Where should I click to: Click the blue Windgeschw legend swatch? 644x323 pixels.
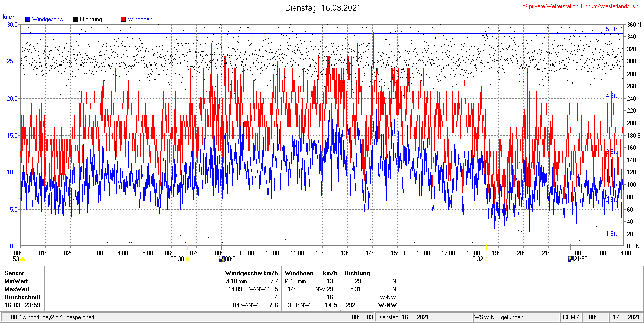pyautogui.click(x=28, y=19)
